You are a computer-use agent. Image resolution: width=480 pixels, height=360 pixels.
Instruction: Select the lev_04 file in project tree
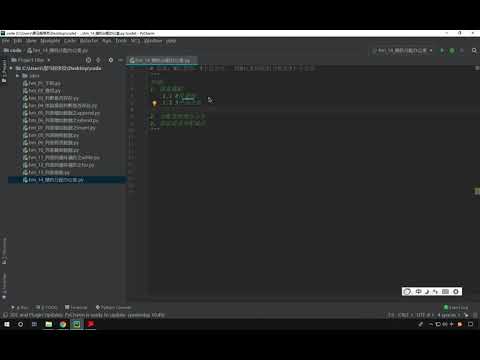(x=60, y=106)
